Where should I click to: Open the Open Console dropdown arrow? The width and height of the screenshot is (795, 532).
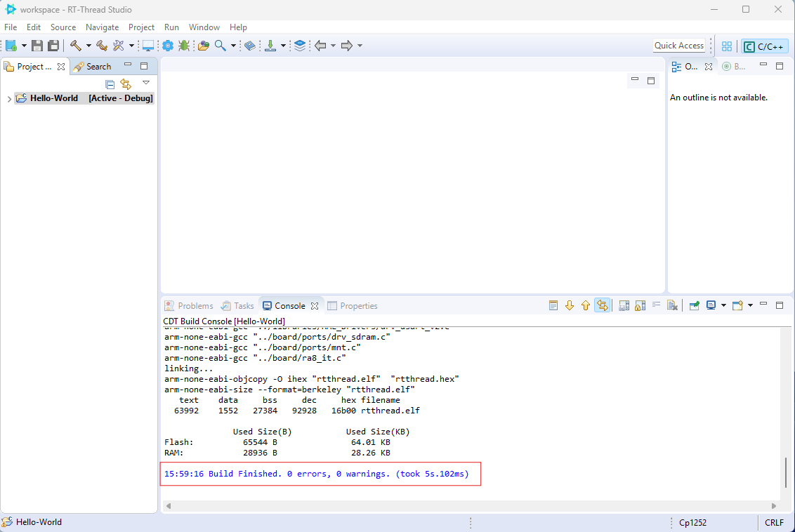click(x=749, y=305)
